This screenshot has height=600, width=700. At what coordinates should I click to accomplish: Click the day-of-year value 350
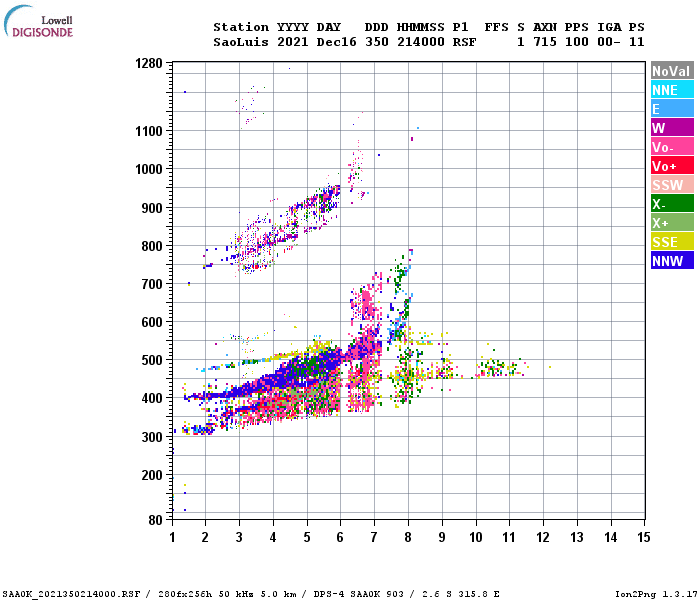(x=376, y=42)
